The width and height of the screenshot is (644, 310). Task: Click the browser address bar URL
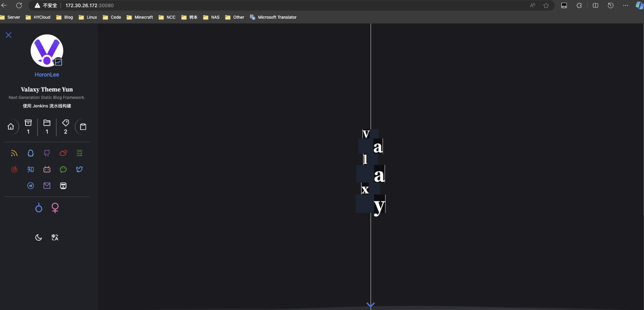pos(90,6)
